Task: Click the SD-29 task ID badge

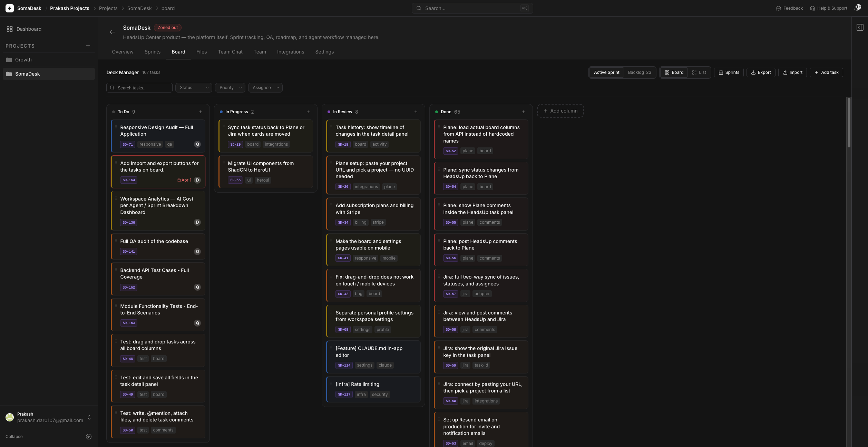Action: click(235, 144)
